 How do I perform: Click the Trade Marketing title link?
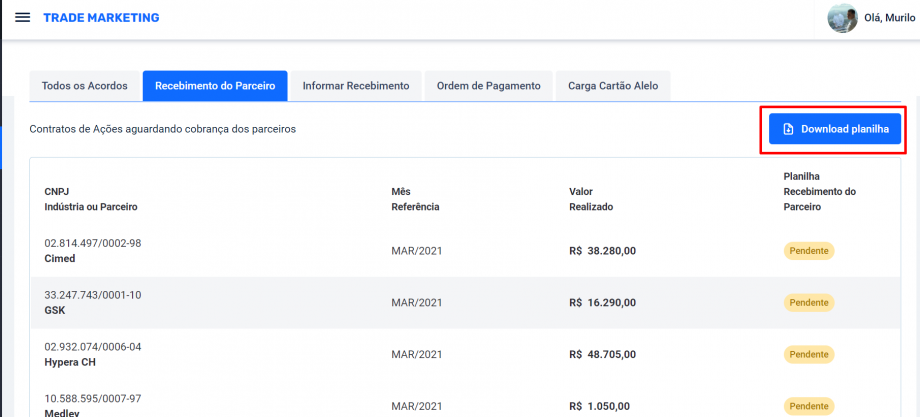[101, 18]
